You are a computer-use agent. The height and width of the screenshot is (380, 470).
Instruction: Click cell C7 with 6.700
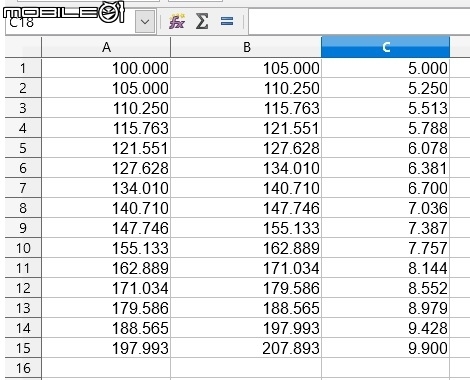tap(386, 188)
